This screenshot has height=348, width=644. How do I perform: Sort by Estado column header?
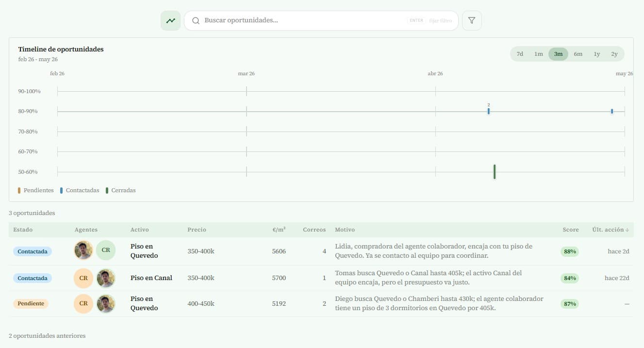[23, 230]
